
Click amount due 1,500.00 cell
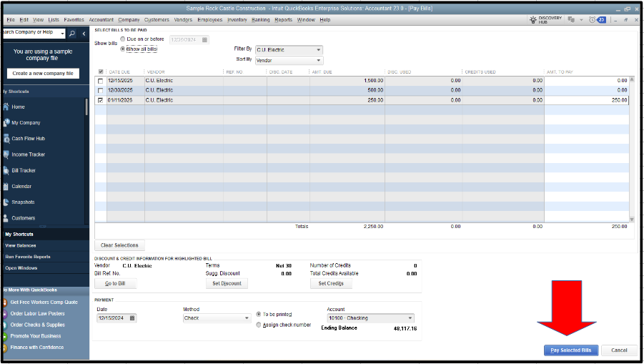(347, 81)
